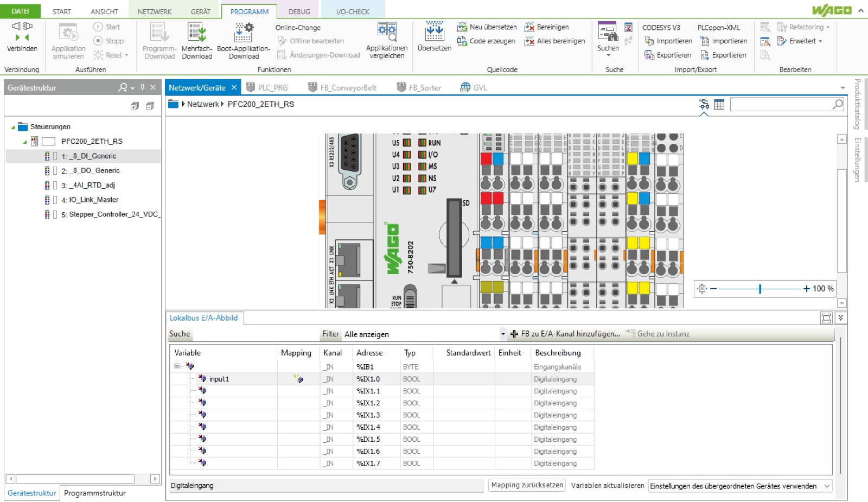
Task: Open Einstellungen des übergeordneten Gerätes dropdown
Action: click(827, 486)
